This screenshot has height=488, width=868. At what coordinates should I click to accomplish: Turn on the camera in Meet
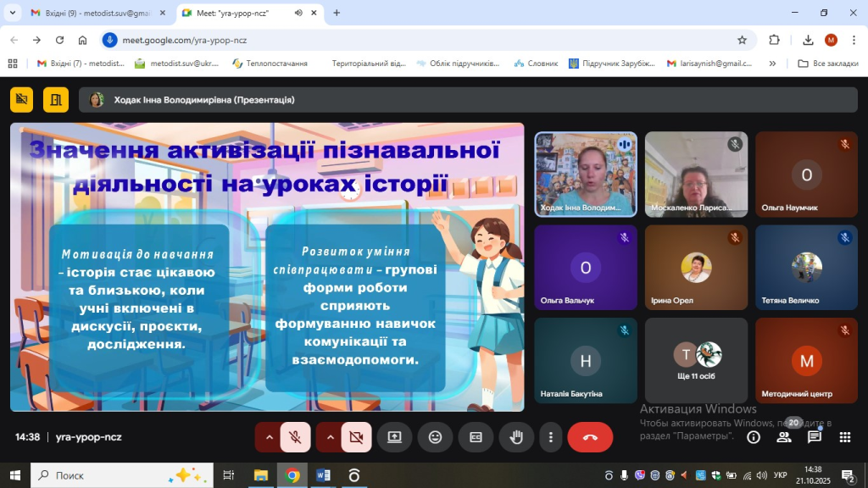[356, 437]
